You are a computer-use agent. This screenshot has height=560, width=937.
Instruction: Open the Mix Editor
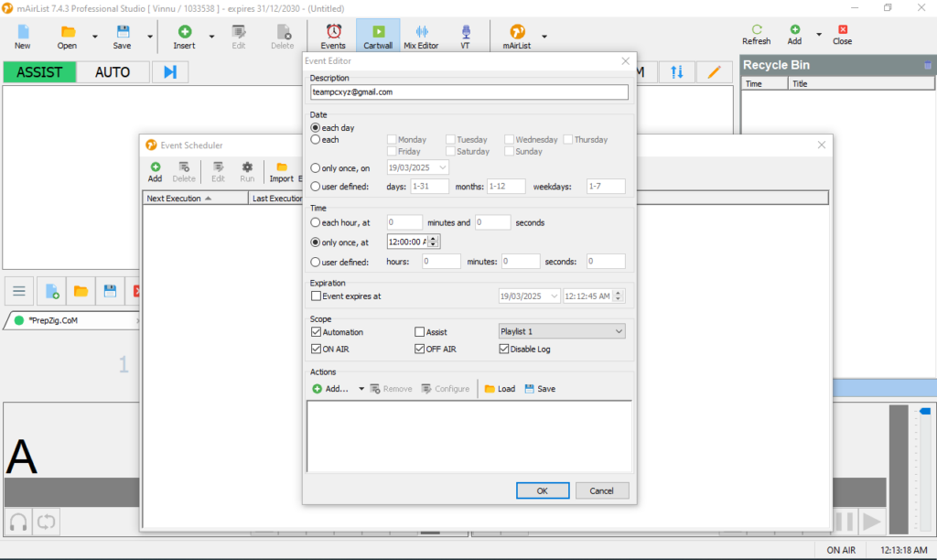coord(421,37)
